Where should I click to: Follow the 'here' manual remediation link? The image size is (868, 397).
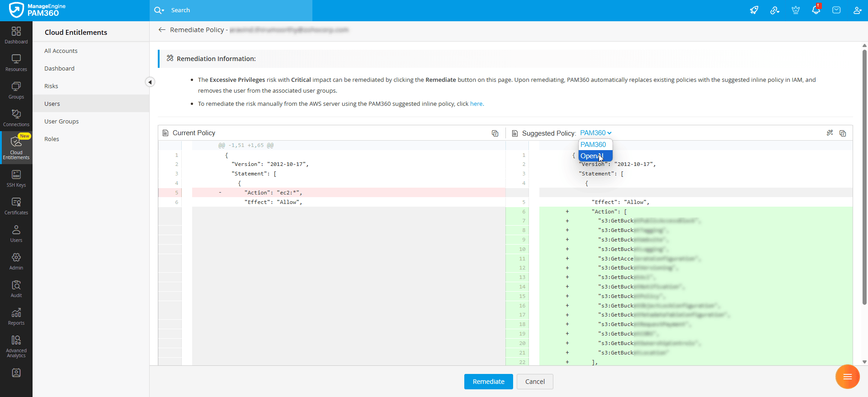point(476,104)
